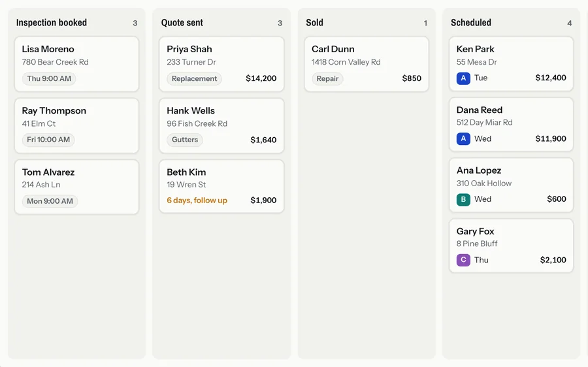
Task: Click the Inspection booked count 3
Action: pyautogui.click(x=135, y=24)
